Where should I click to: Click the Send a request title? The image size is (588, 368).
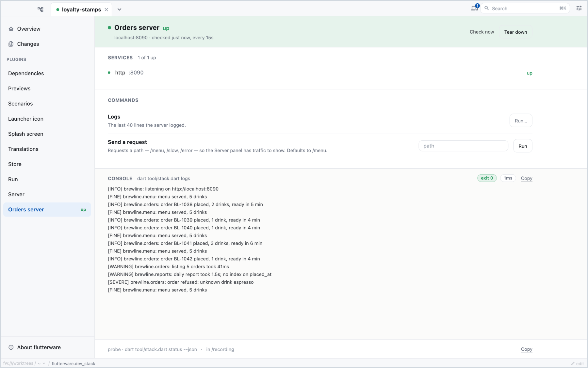pos(127,142)
